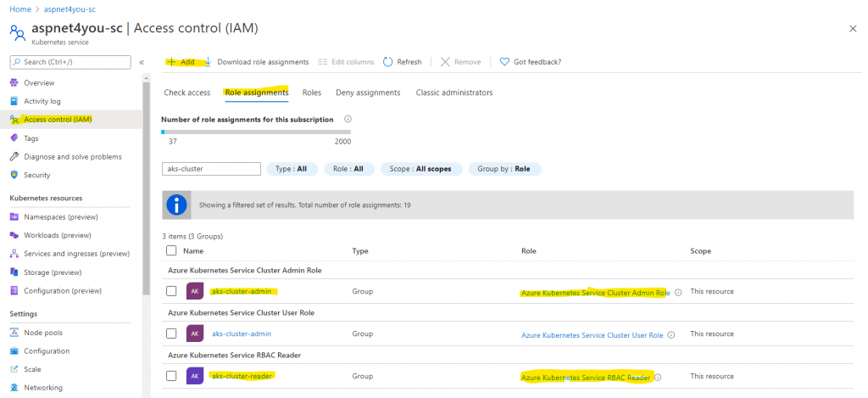Image resolution: width=868 pixels, height=398 pixels.
Task: Click info icon next to Cluster User Role
Action: 671,335
